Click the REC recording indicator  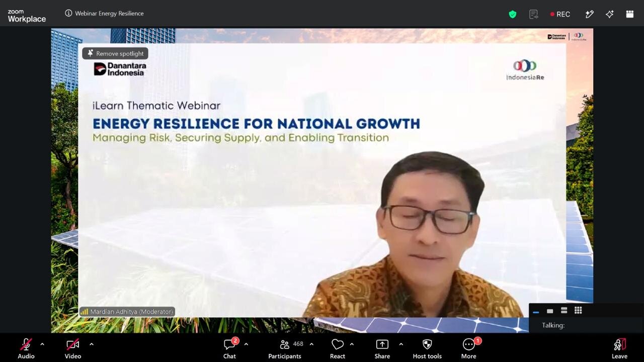click(560, 14)
